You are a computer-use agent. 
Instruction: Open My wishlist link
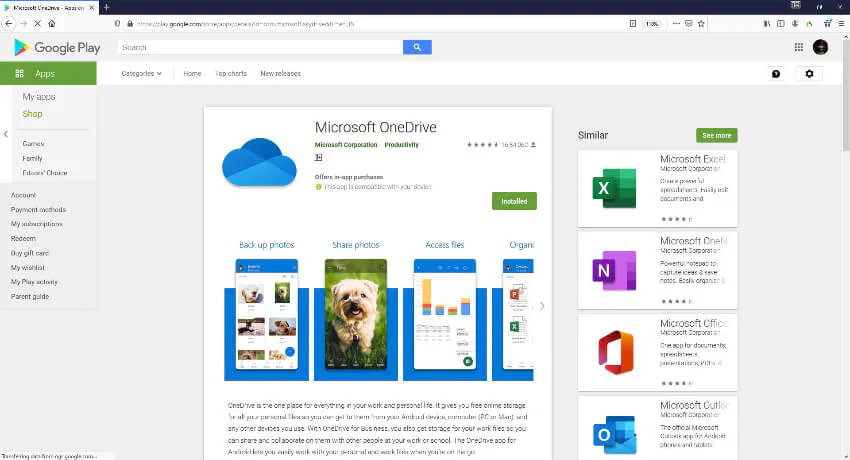coord(28,268)
